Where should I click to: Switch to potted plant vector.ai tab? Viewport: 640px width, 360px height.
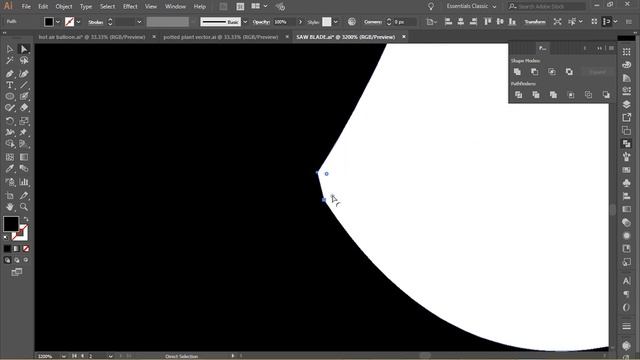[x=221, y=37]
